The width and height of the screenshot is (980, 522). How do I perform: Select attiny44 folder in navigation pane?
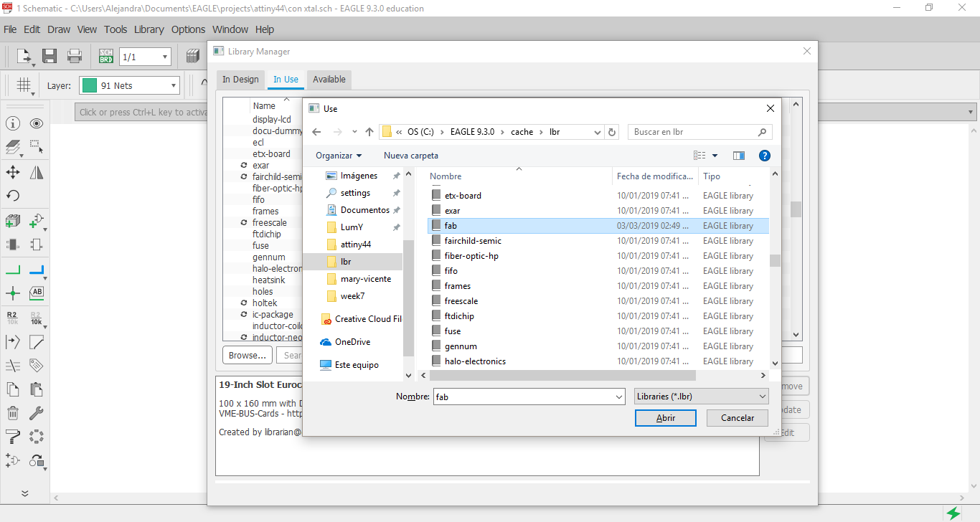pos(355,245)
